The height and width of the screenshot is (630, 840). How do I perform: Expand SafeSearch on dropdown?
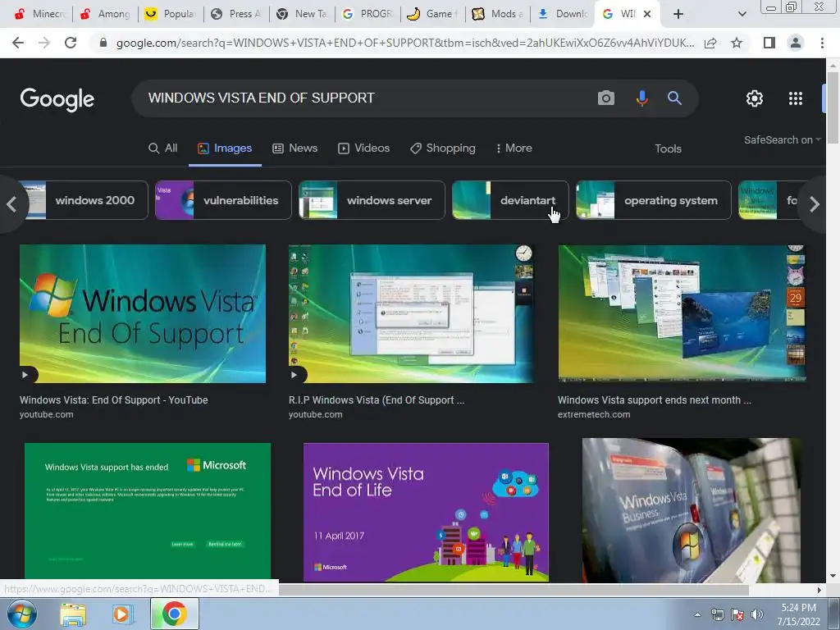pyautogui.click(x=782, y=139)
